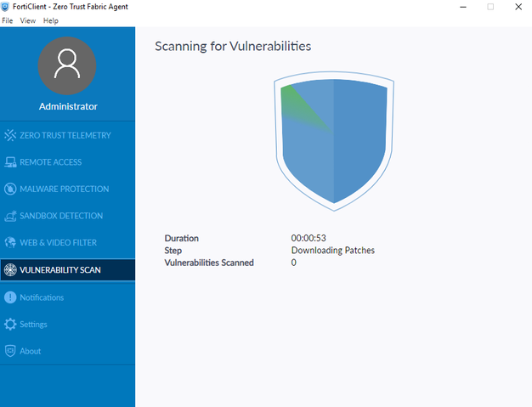Click the Web & Video Filter globe icon

pos(10,242)
